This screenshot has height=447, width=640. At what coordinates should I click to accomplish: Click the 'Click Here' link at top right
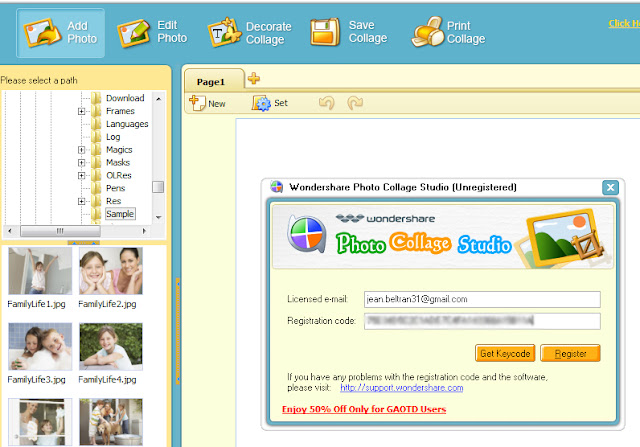[624, 24]
